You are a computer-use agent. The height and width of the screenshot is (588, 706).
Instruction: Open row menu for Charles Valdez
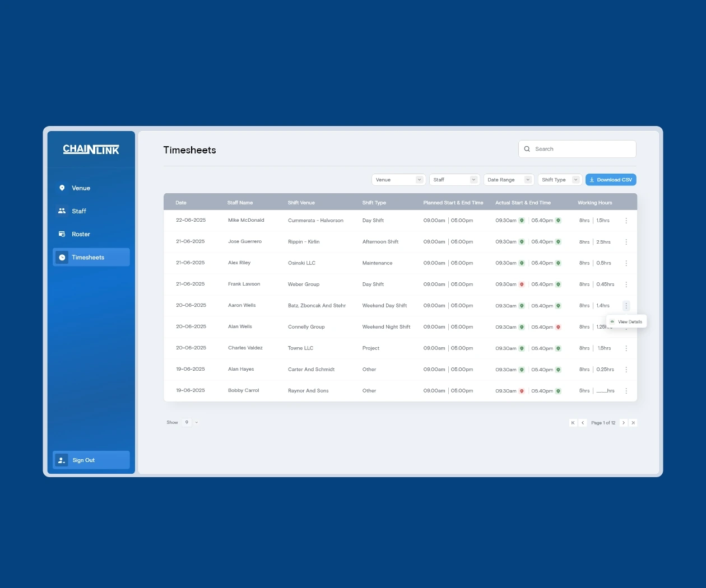pyautogui.click(x=626, y=348)
